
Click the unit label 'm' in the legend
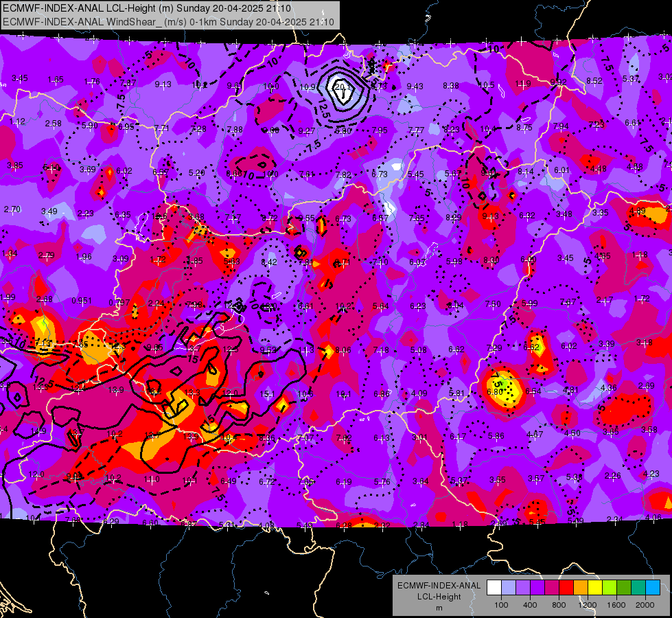pos(439,608)
